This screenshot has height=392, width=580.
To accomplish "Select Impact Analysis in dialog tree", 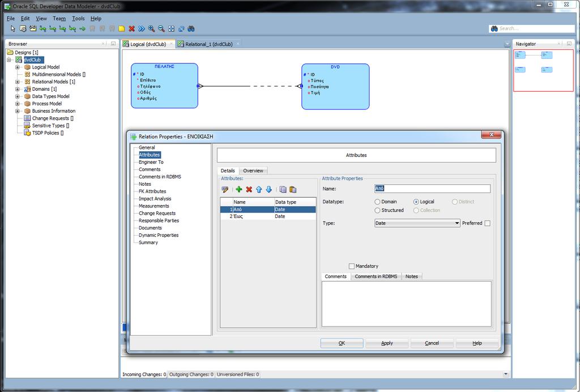I will [155, 199].
